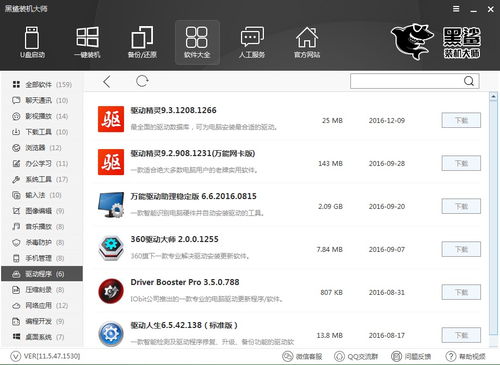Image resolution: width=500 pixels, height=365 pixels.
Task: Click the 驱动人生 gear app icon
Action: [x=111, y=334]
